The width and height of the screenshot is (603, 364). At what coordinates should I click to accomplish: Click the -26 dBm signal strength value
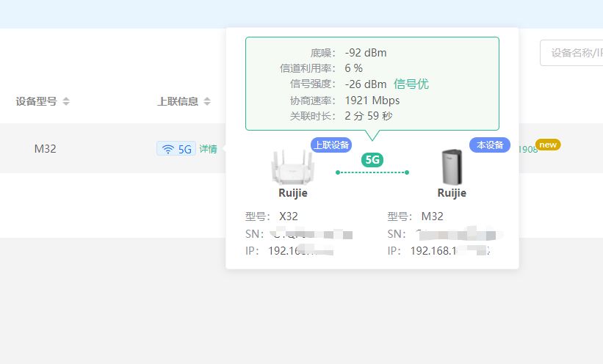(x=366, y=84)
